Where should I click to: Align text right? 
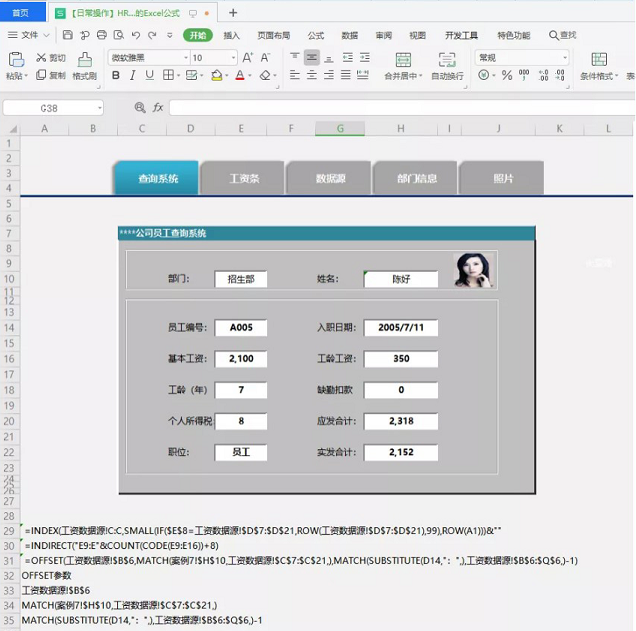tap(329, 75)
